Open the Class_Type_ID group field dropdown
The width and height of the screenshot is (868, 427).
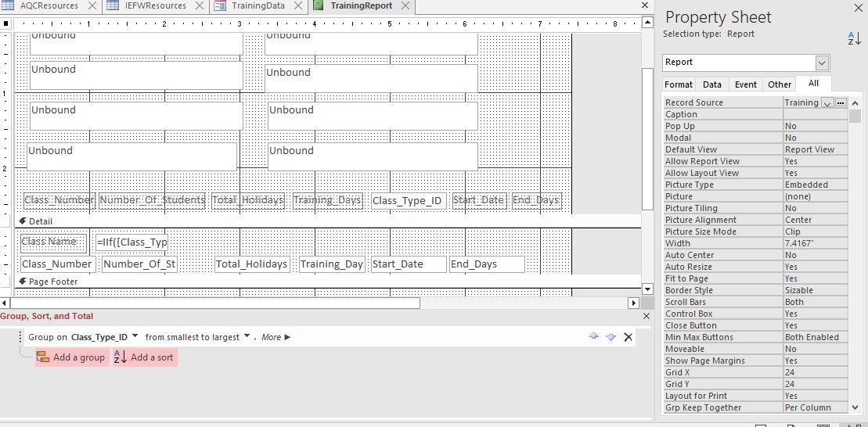click(135, 337)
